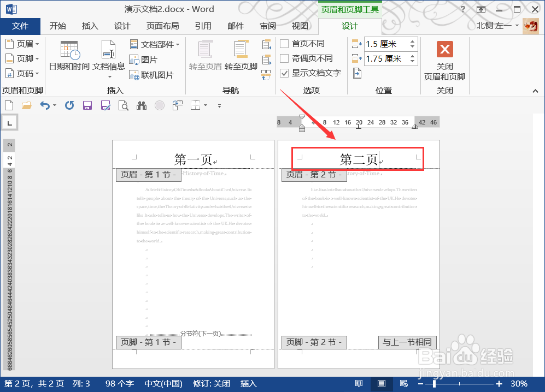Open document info (文档信息) tool

tap(108, 55)
